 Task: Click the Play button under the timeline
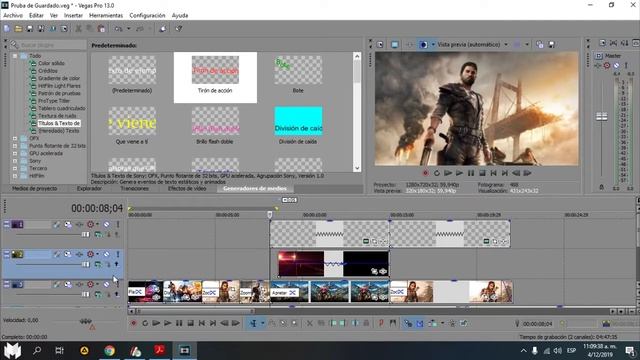pos(167,323)
